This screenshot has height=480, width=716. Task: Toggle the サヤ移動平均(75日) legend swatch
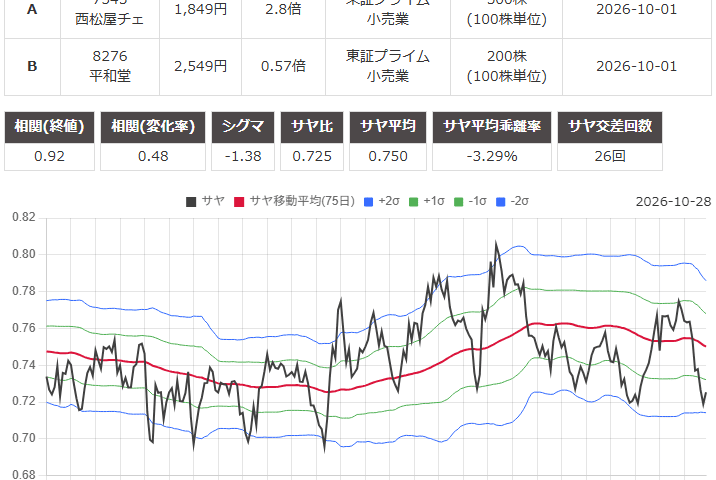click(239, 202)
